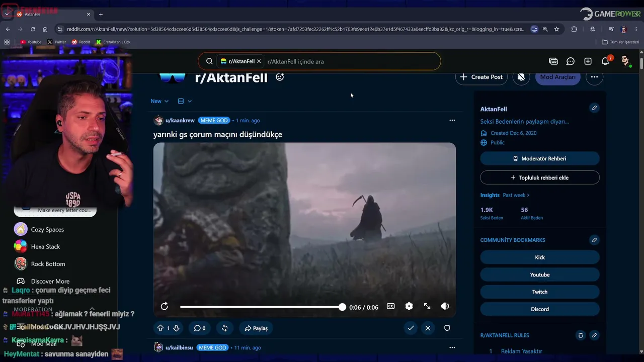The height and width of the screenshot is (362, 644).
Task: Open u/kaankrew profile link
Action: point(180,121)
